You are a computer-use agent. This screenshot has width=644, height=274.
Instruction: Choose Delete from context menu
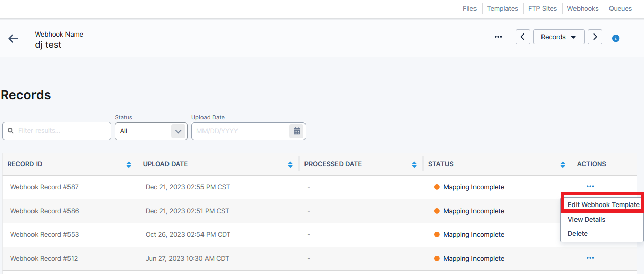(x=578, y=234)
